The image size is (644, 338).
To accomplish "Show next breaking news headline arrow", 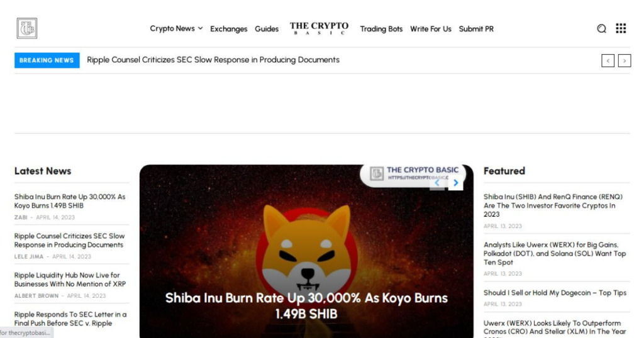I will 625,61.
